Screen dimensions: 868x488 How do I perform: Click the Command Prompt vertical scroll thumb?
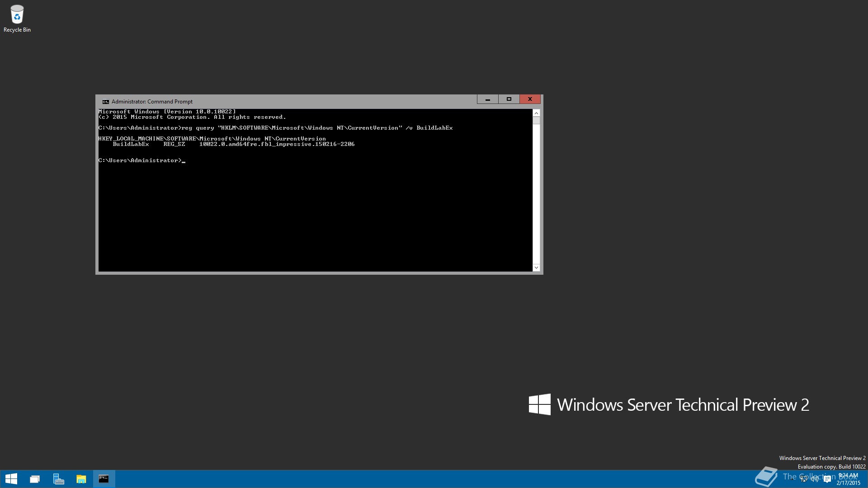point(536,120)
